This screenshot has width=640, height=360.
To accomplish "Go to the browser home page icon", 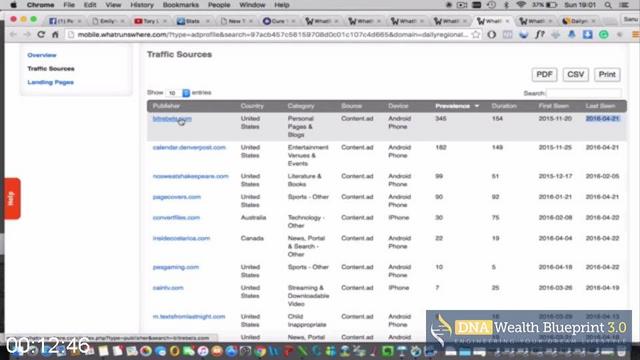I will click(55, 35).
